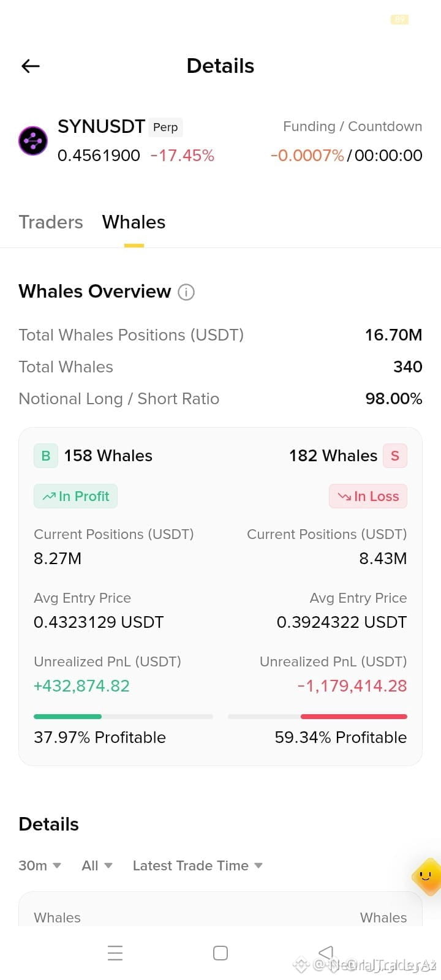Tap the Android back triangle icon

click(325, 953)
